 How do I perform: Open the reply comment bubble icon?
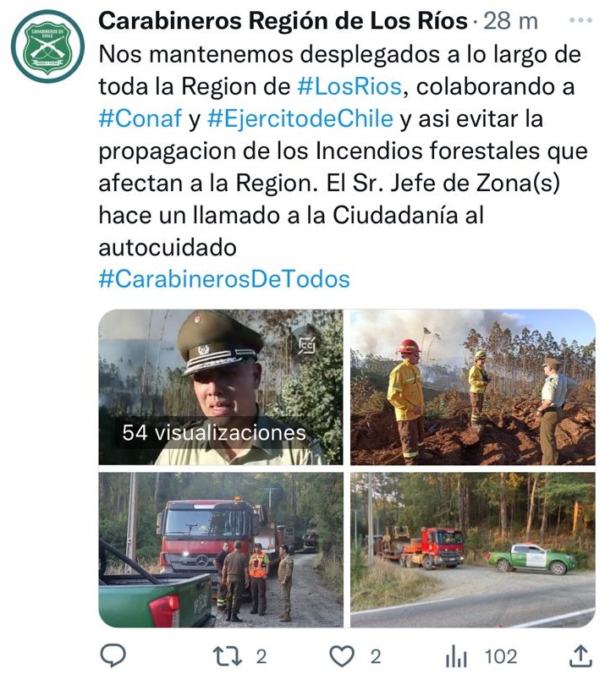[113, 656]
